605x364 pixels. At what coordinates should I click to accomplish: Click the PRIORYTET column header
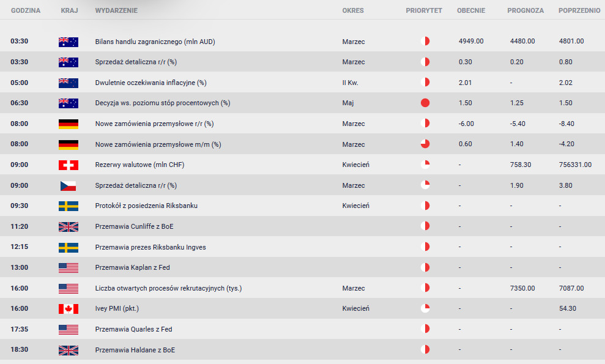point(424,11)
